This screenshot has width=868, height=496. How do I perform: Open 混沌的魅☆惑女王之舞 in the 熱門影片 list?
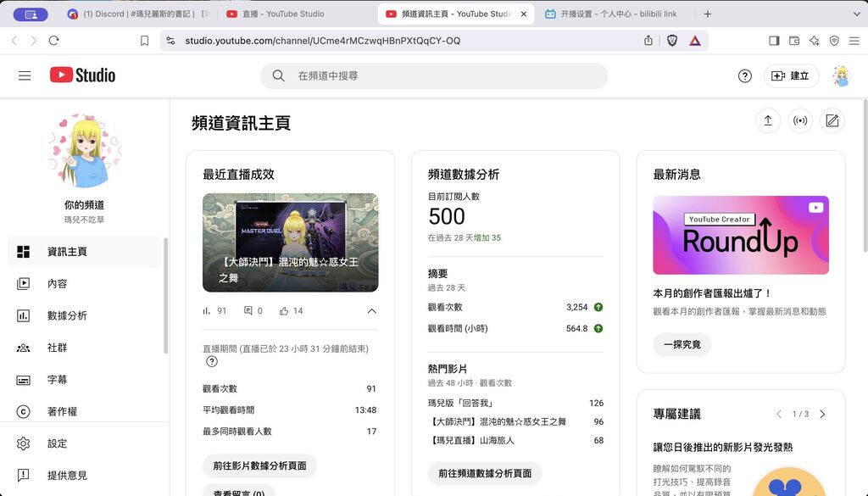pos(497,422)
